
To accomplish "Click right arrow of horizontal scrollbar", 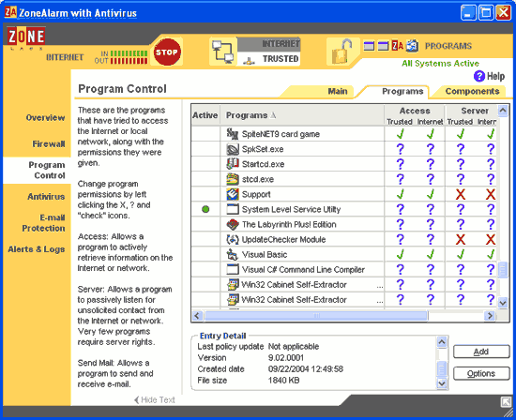I will 490,316.
